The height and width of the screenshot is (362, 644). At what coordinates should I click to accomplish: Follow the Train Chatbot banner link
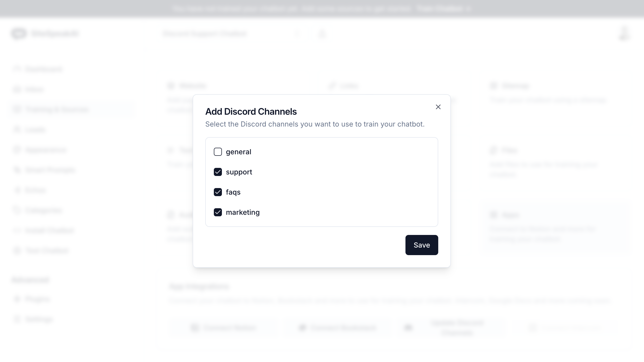[x=443, y=9]
